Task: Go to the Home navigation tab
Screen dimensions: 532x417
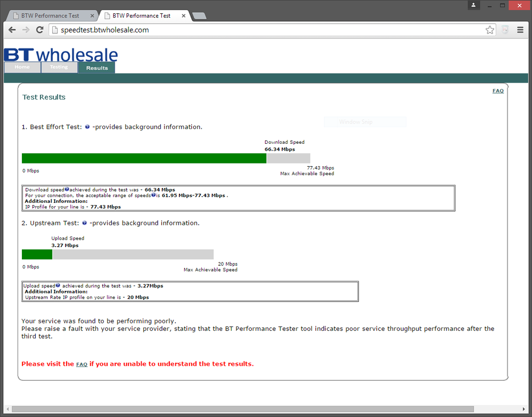Action: point(22,67)
